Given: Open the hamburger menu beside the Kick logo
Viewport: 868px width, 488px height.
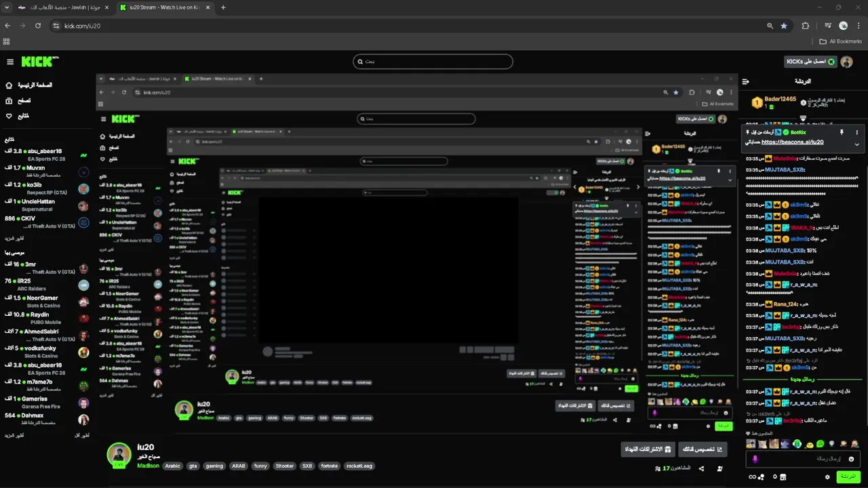Looking at the screenshot, I should pos(10,62).
